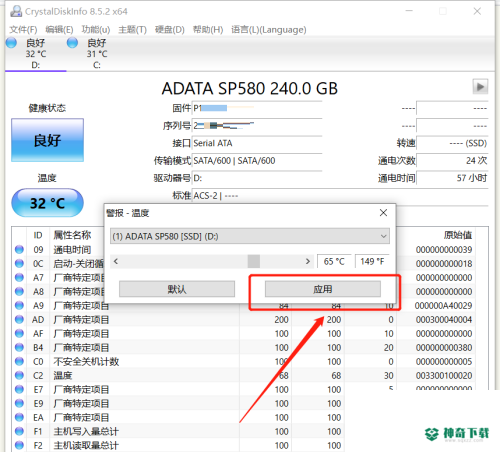
Task: Click the left arrow of the temperature slider
Action: click(116, 261)
